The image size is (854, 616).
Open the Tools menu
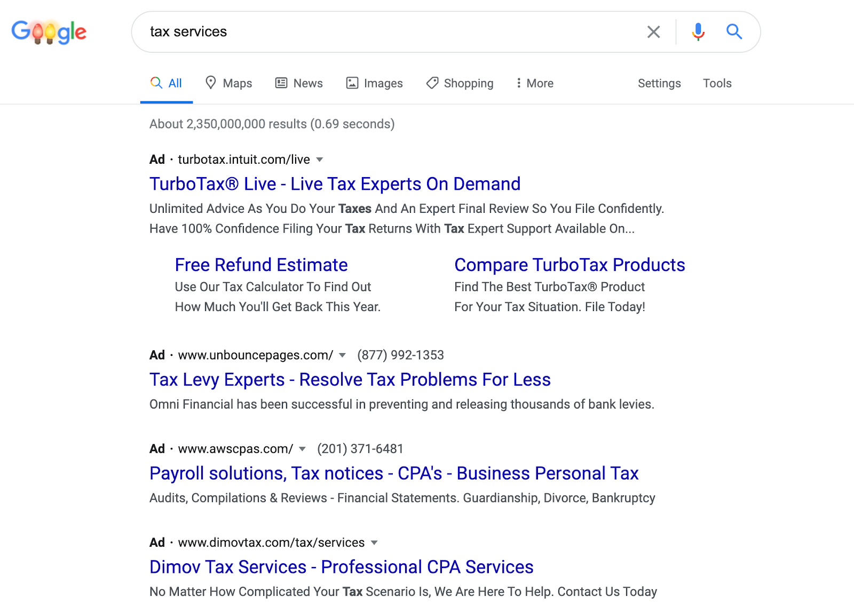tap(717, 83)
